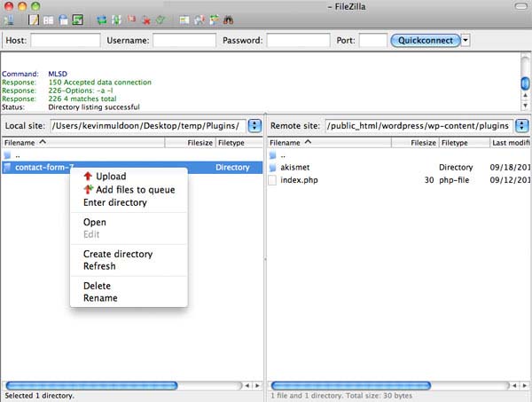The width and height of the screenshot is (532, 402).
Task: Sort remote list by Filename column
Action: pyautogui.click(x=330, y=143)
